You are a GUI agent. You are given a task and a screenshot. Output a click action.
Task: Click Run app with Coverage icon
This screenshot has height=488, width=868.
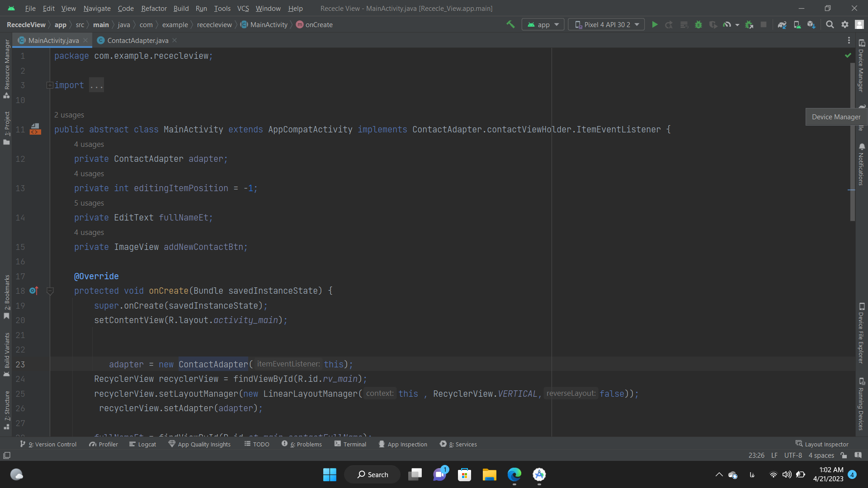pos(713,24)
